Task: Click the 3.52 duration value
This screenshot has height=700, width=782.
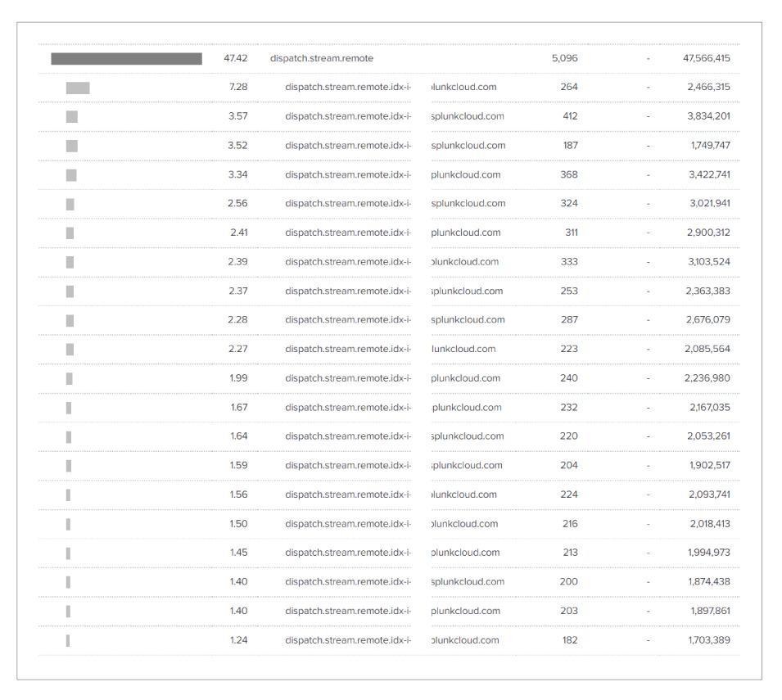Action: click(x=238, y=145)
